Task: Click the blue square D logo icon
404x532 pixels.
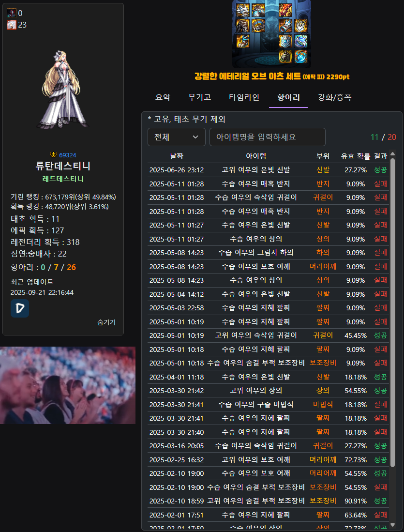Action: point(20,308)
